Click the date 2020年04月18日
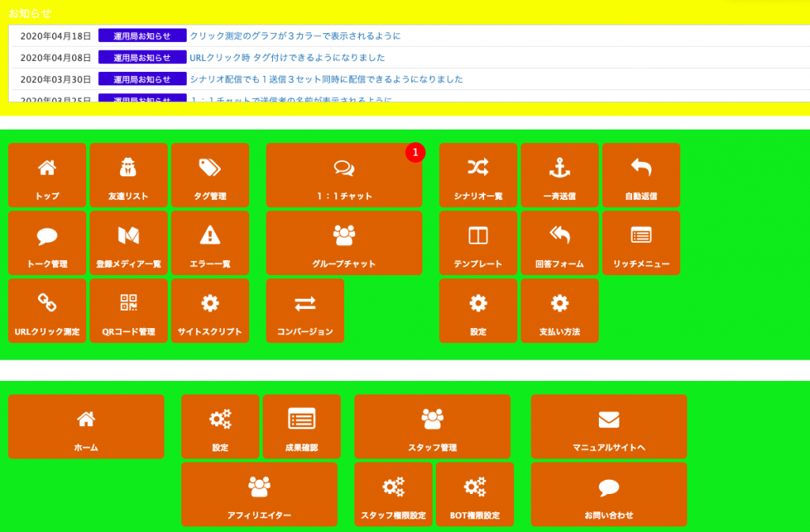The image size is (810, 532). click(x=56, y=36)
